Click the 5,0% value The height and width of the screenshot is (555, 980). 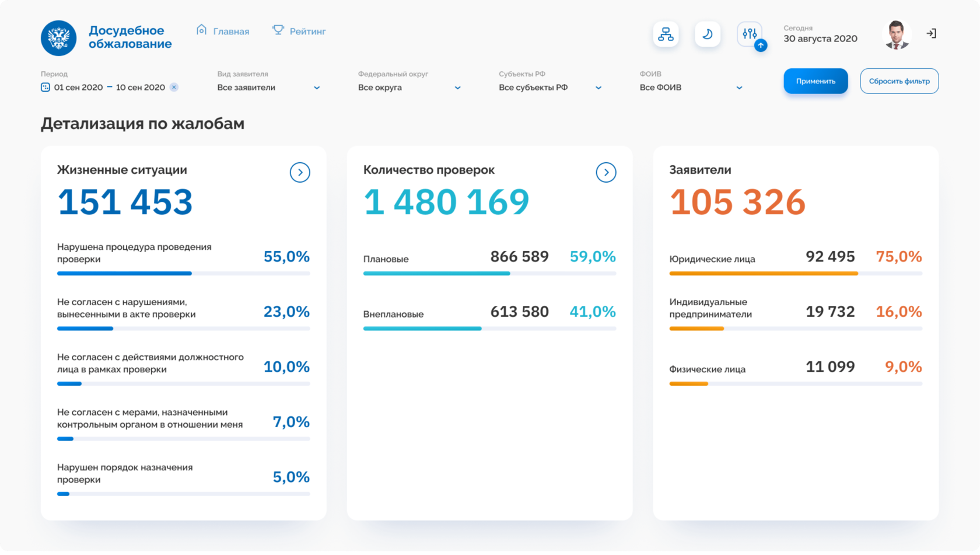click(x=291, y=477)
